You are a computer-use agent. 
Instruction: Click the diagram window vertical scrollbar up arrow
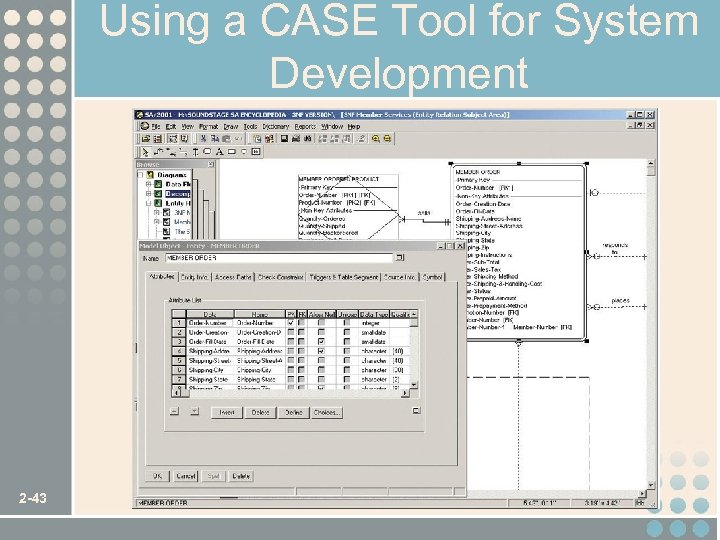tap(651, 163)
